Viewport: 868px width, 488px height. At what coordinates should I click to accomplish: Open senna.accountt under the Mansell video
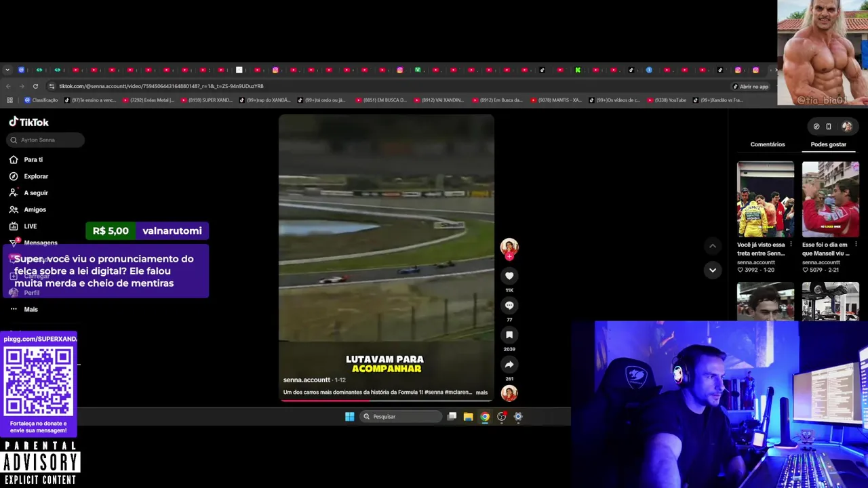(x=821, y=262)
